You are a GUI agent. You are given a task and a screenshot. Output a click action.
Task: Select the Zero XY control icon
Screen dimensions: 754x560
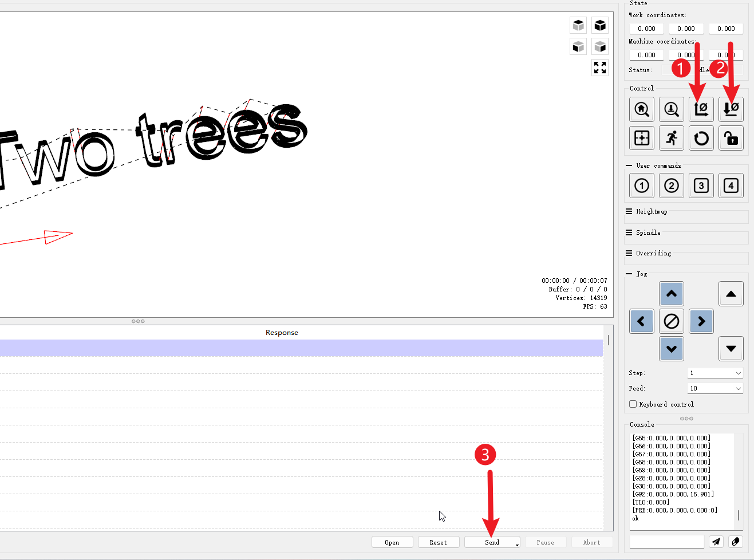[x=701, y=109]
